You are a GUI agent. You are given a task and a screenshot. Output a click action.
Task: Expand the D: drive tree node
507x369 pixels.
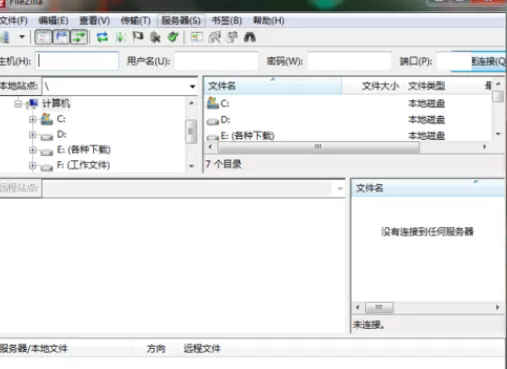pyautogui.click(x=33, y=134)
